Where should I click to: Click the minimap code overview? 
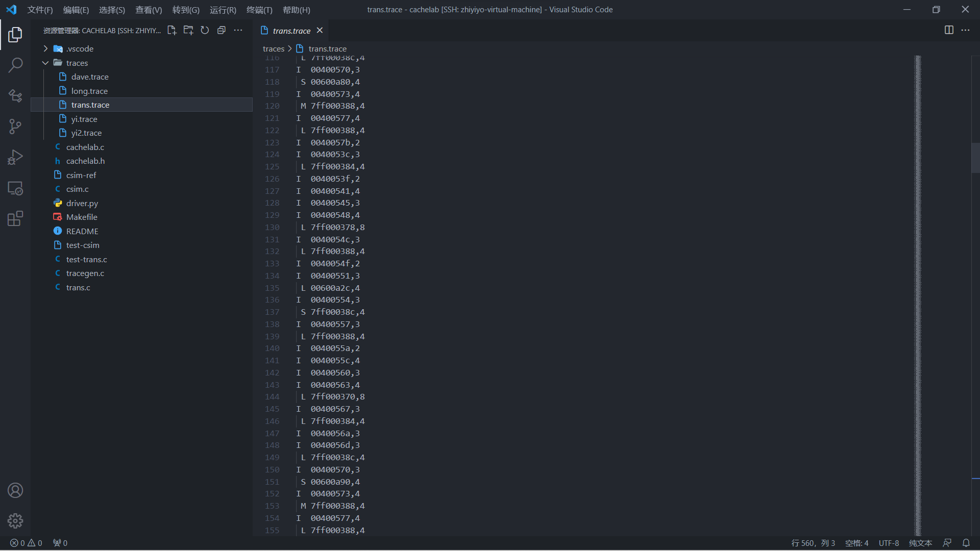click(918, 295)
